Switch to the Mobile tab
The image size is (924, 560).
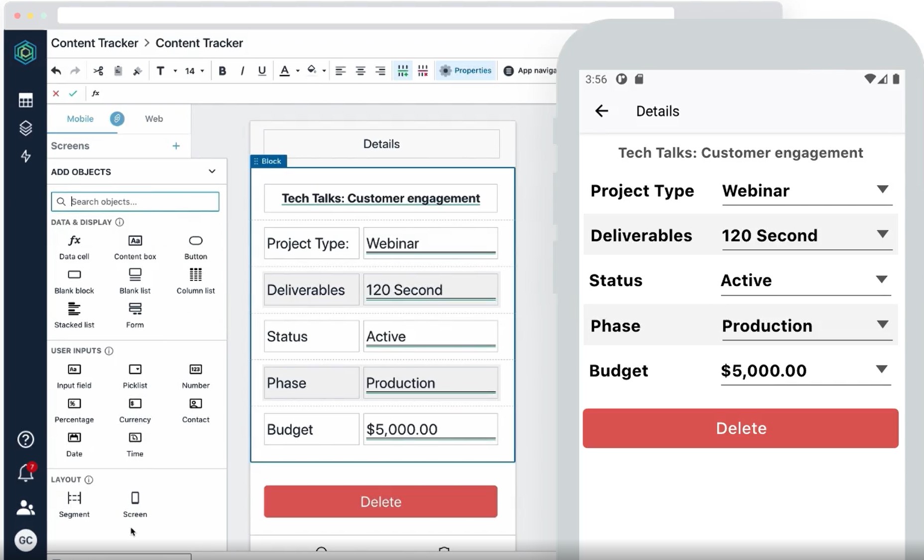coord(80,118)
